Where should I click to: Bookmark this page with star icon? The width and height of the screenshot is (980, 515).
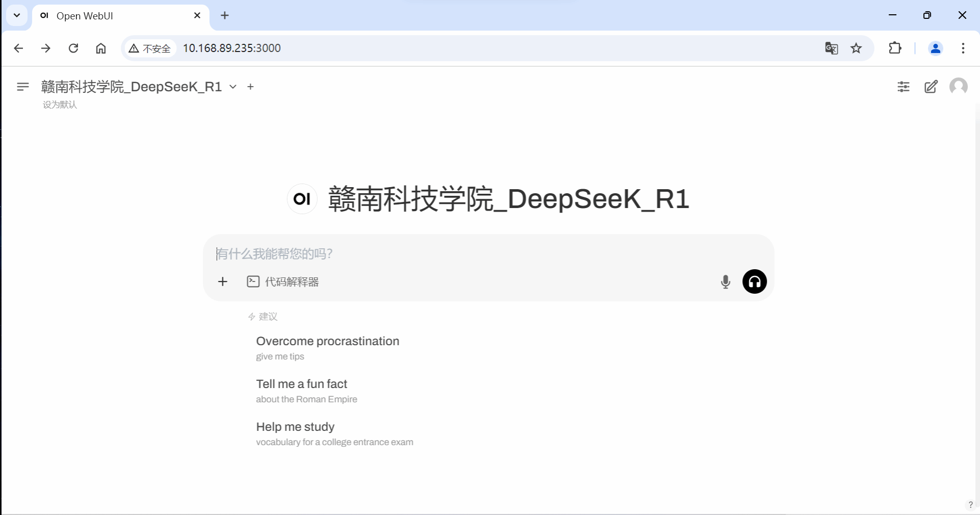[856, 48]
